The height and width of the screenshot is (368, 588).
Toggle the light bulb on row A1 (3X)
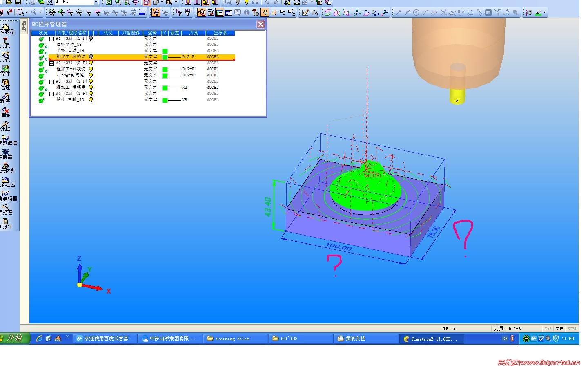click(x=91, y=38)
